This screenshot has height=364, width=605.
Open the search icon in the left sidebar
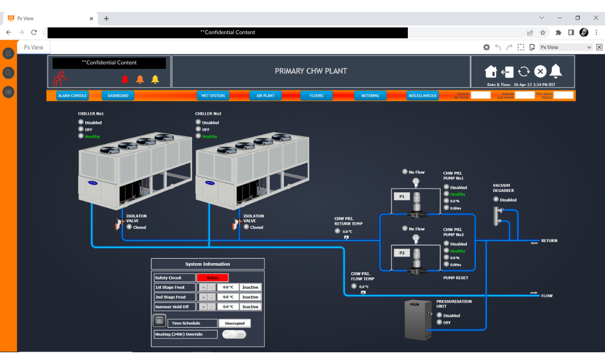point(8,72)
